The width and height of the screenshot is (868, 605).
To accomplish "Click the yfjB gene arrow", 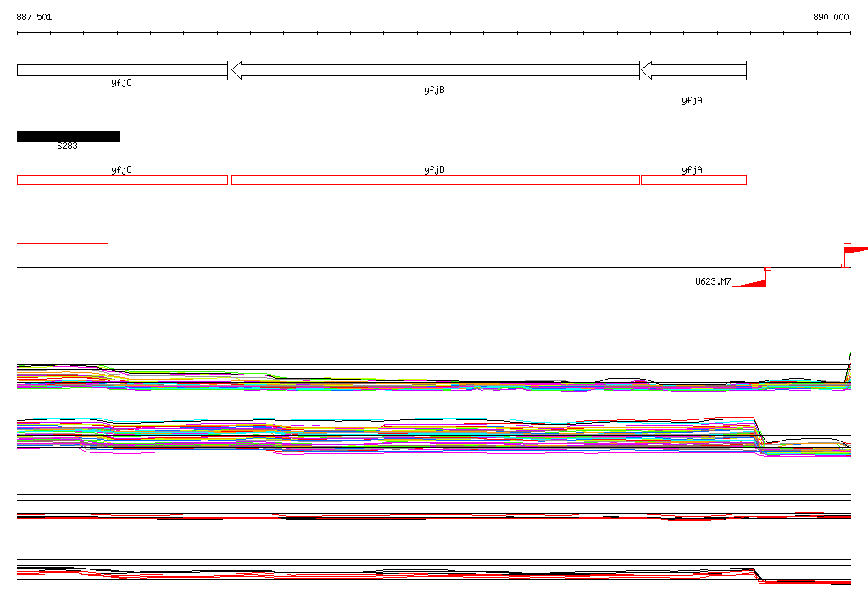I will pos(435,70).
